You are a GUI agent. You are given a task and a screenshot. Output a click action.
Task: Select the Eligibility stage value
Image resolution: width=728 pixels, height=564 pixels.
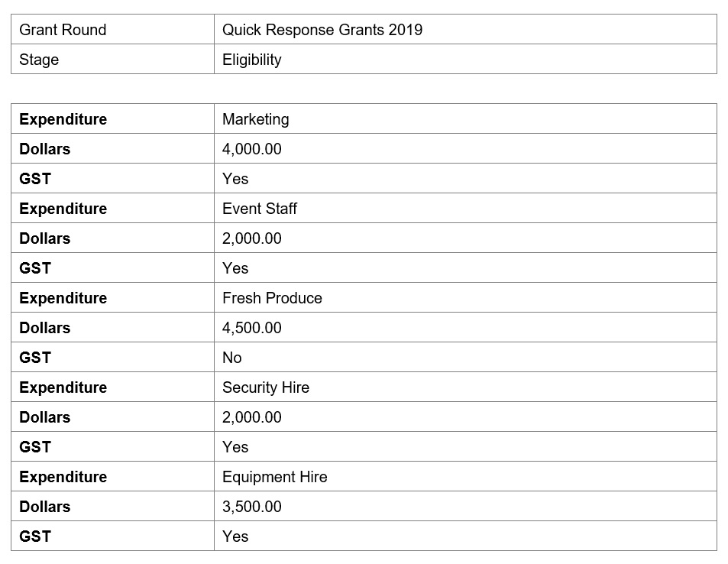click(251, 60)
